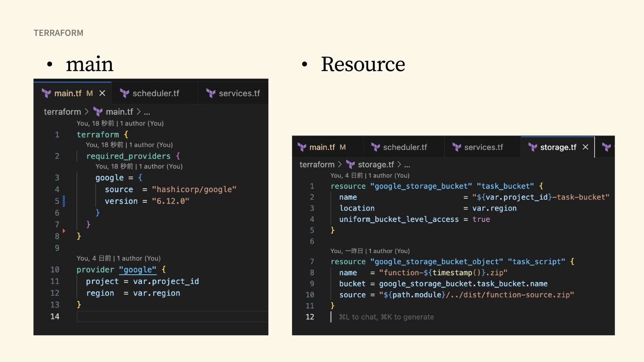Image resolution: width=644 pixels, height=362 pixels.
Task: Switch to services.tf tab in left editor
Action: 233,93
